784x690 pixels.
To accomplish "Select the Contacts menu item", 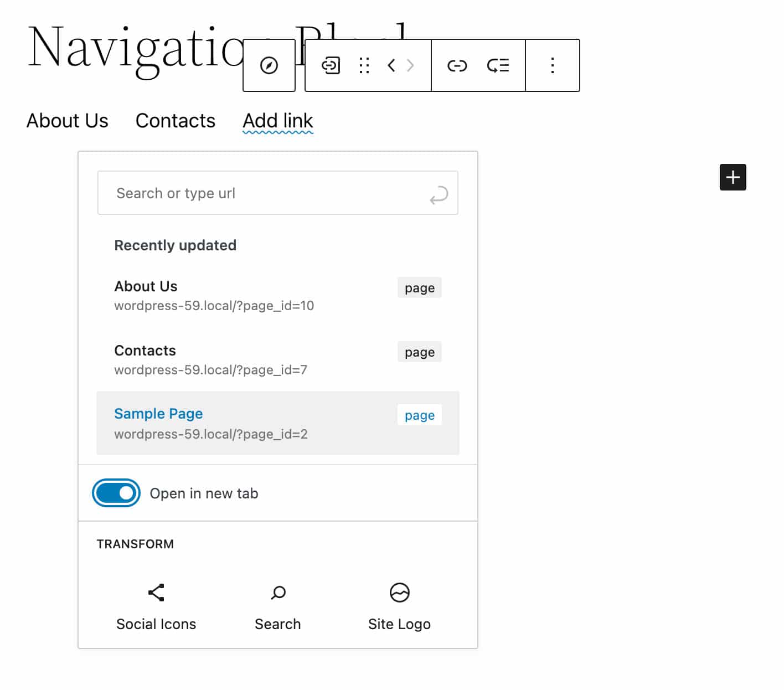I will pos(176,121).
